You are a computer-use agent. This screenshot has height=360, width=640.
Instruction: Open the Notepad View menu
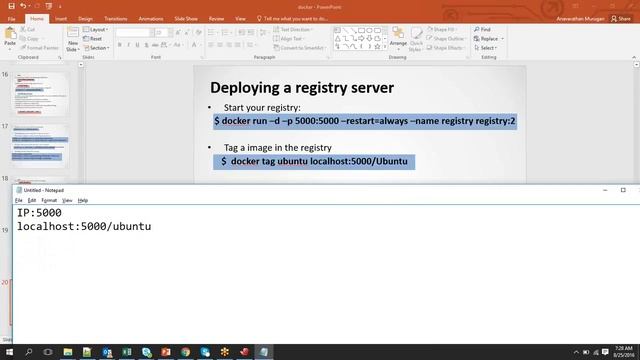[67, 200]
